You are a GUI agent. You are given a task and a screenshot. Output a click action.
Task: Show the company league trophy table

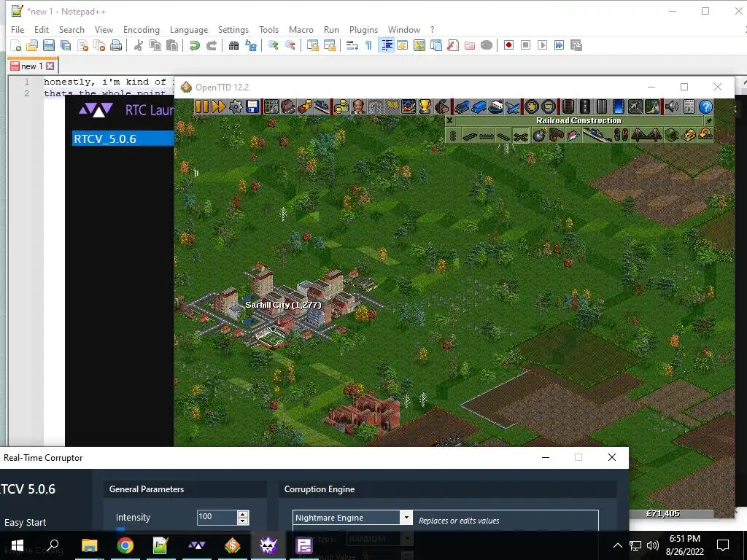click(425, 106)
